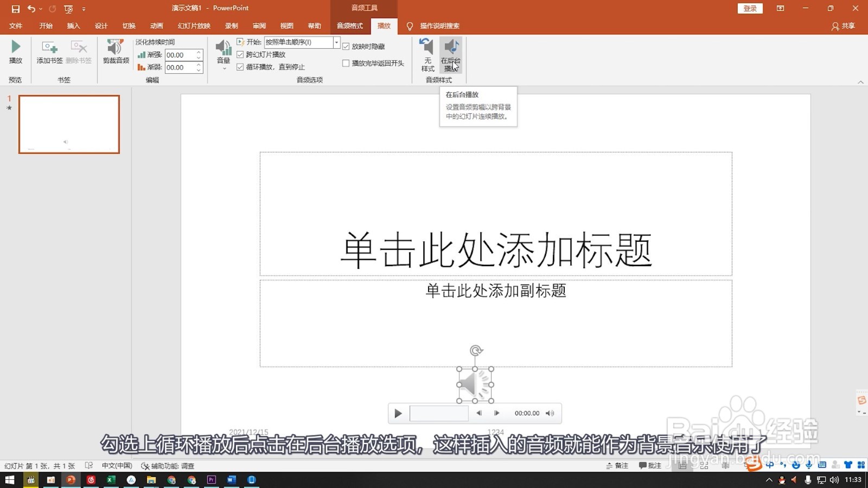868x488 pixels.
Task: Apply the 无样式 audio style
Action: pos(427,54)
